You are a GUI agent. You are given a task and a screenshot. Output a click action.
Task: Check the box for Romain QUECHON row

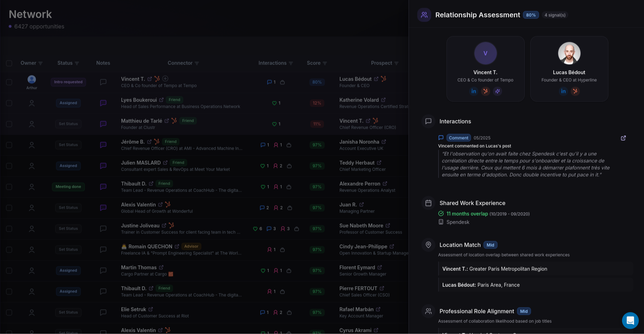pyautogui.click(x=9, y=250)
